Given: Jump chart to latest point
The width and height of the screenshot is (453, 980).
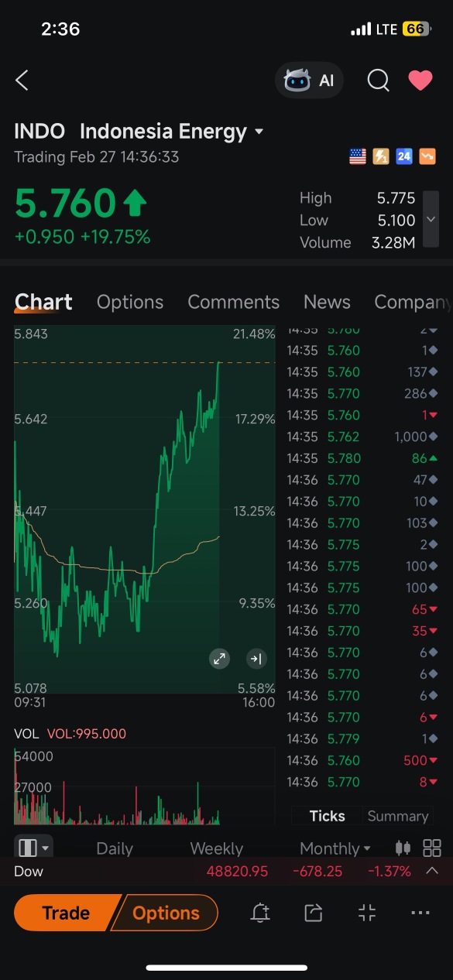Looking at the screenshot, I should point(256,659).
